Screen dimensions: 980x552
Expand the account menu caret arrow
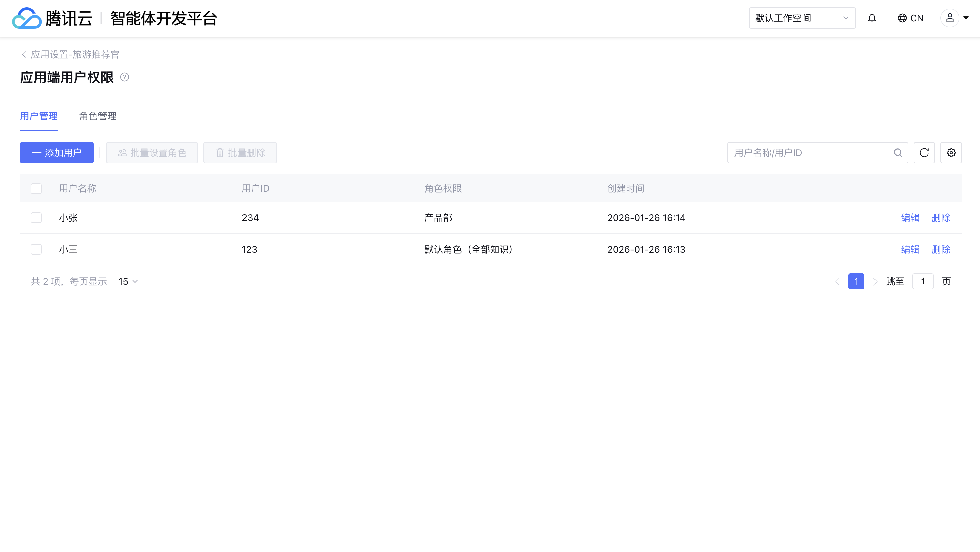[966, 18]
